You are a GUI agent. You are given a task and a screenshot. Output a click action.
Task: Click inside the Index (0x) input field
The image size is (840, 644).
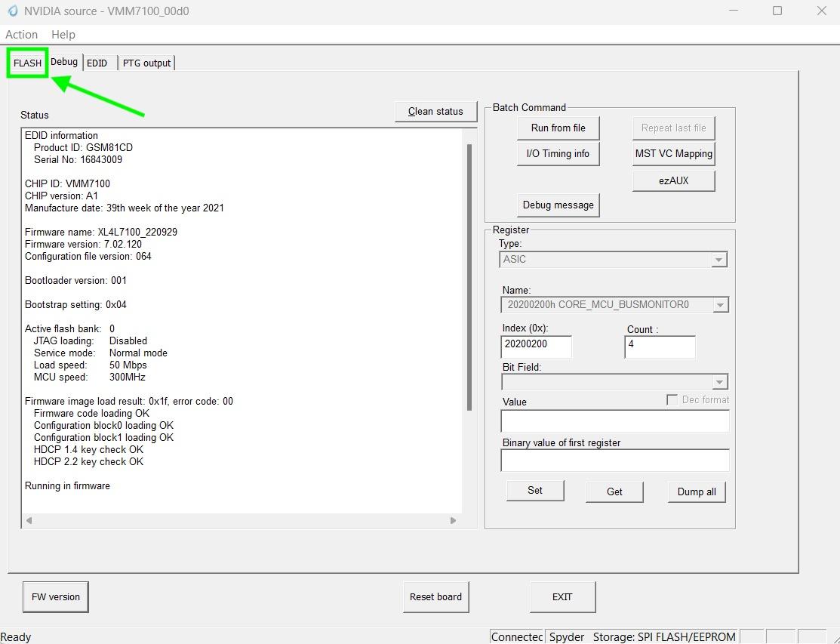(x=536, y=347)
